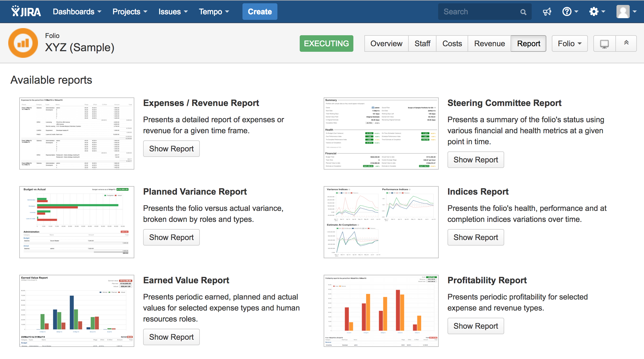
Task: Click the presentation screen icon
Action: [604, 43]
